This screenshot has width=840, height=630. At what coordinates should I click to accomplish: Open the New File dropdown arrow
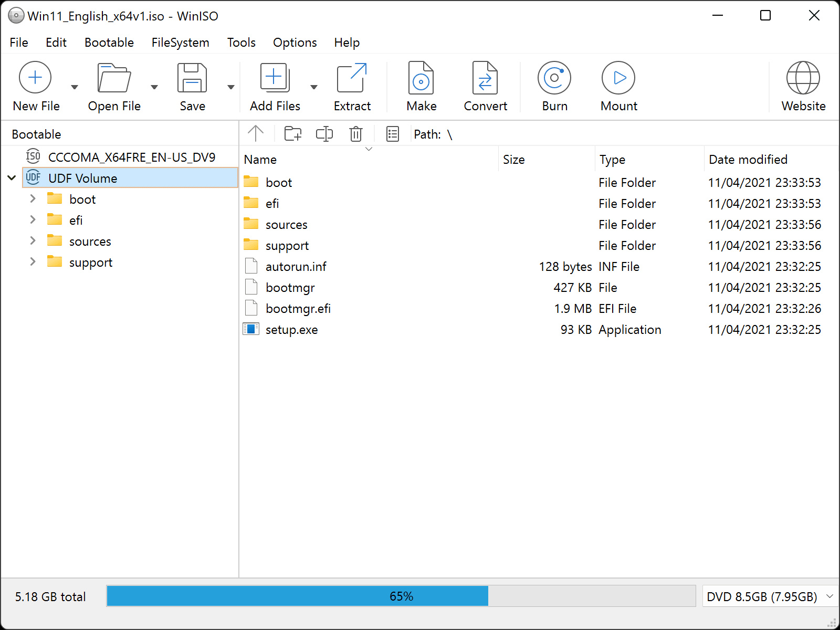[75, 87]
